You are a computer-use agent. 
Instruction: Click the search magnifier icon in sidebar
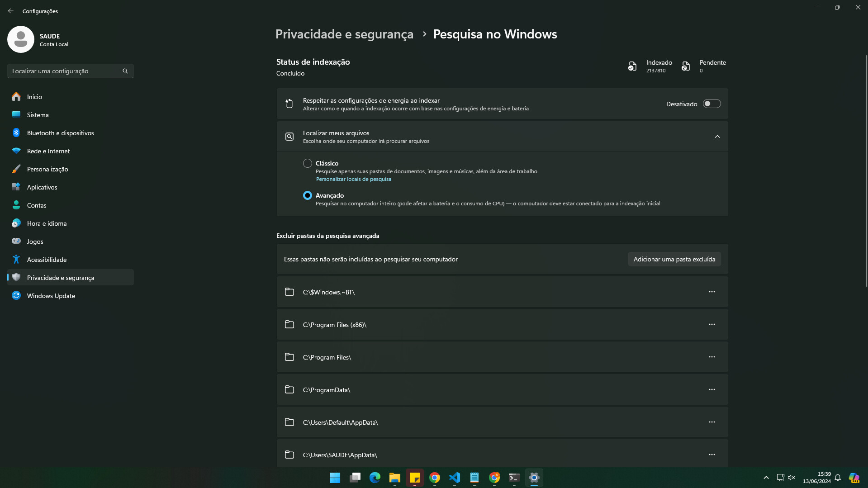[x=125, y=71]
